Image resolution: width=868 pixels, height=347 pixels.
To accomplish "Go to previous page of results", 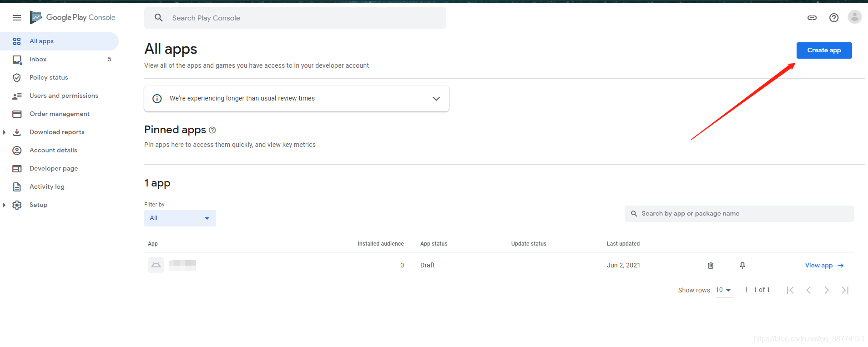I will click(x=808, y=290).
